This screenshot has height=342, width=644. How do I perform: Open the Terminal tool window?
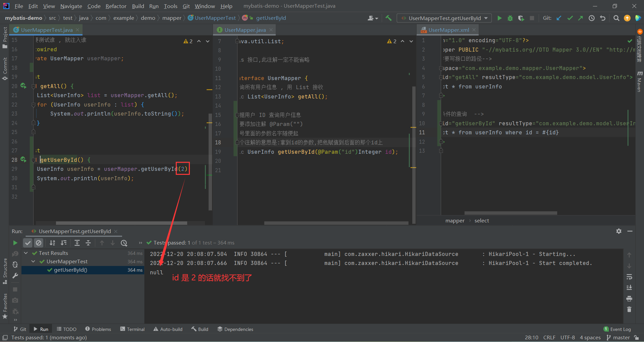point(132,329)
